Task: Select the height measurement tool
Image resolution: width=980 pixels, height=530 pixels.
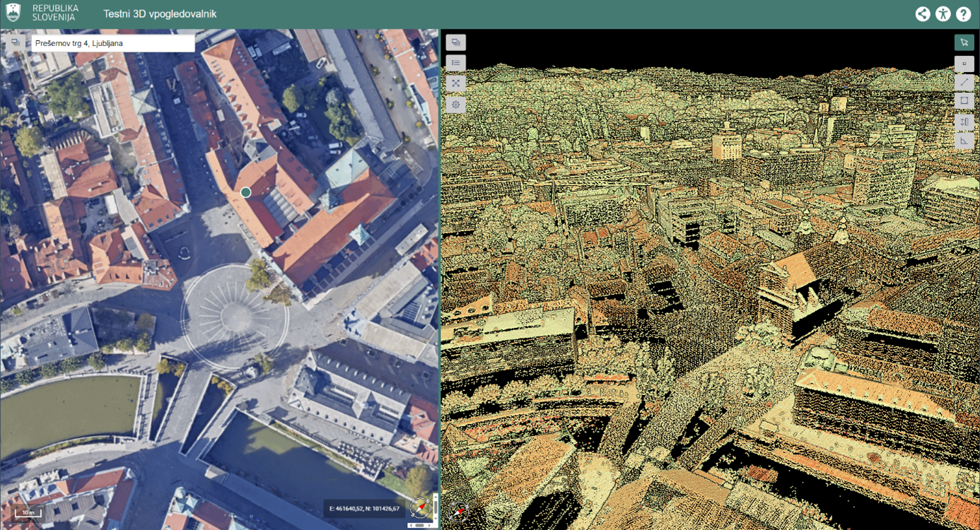Action: tap(964, 122)
